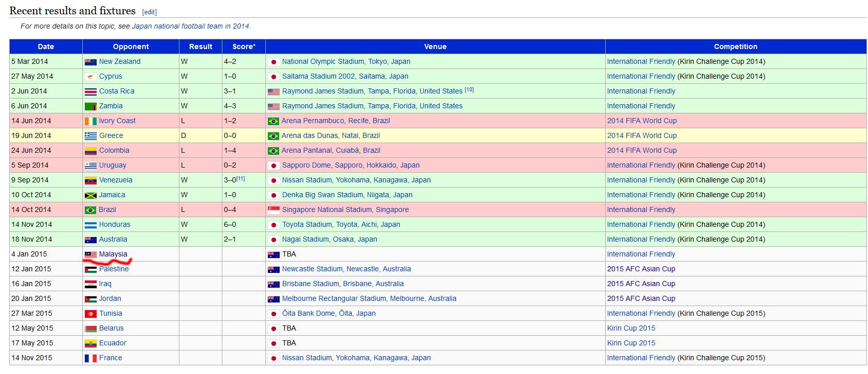868x374 pixels.
Task: Click the Zambia flag beside the opponent name
Action: click(x=90, y=106)
